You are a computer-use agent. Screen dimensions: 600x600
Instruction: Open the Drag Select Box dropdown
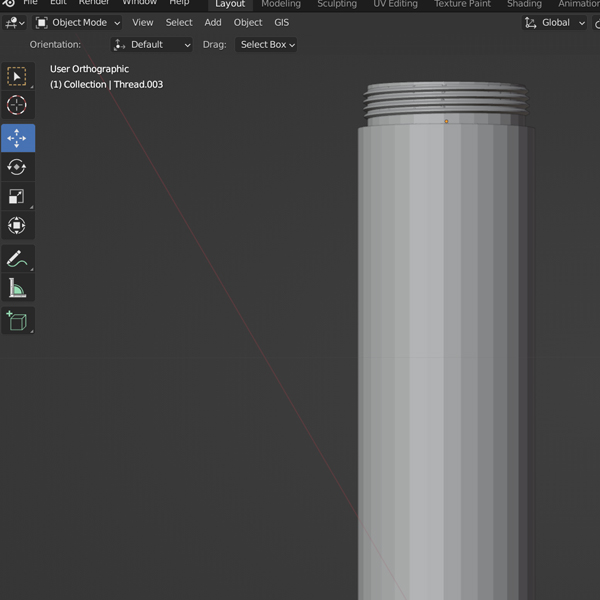click(267, 45)
